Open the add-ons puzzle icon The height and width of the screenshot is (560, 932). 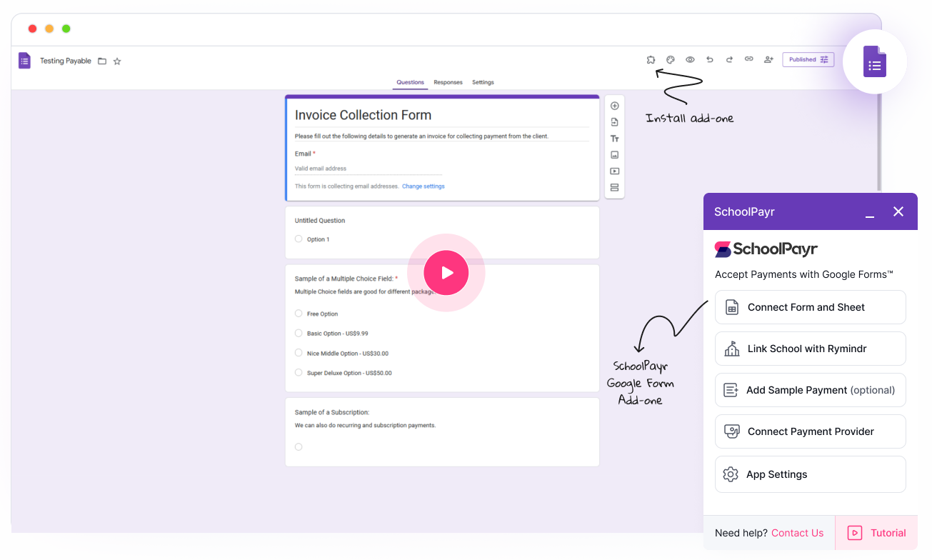click(651, 60)
